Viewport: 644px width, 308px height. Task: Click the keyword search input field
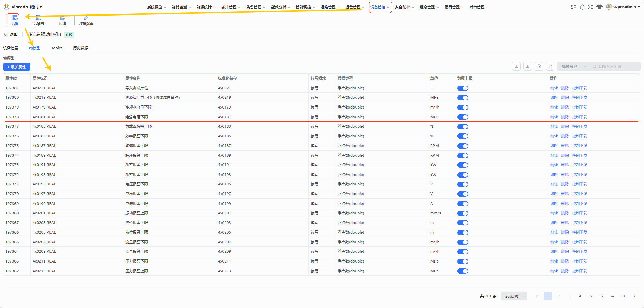tap(615, 66)
